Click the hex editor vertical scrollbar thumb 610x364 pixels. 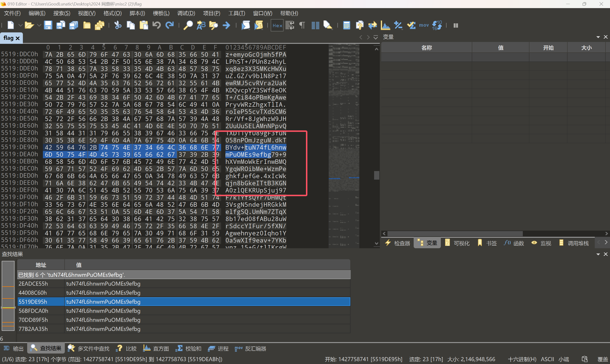tap(376, 175)
